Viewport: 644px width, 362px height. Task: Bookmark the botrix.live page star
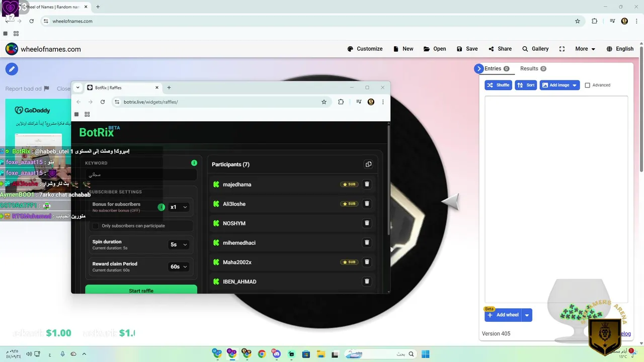coord(324,102)
